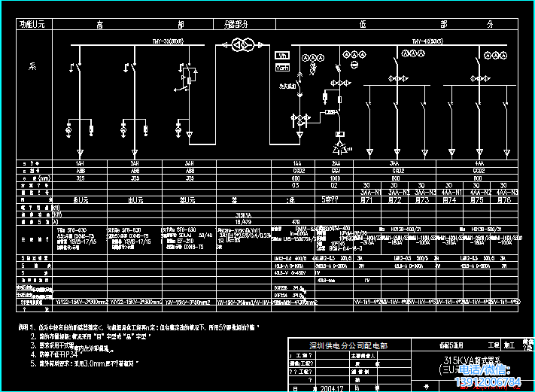
Task: Click the TMY-4X(50X5) low-voltage busbar label
Action: point(427,41)
